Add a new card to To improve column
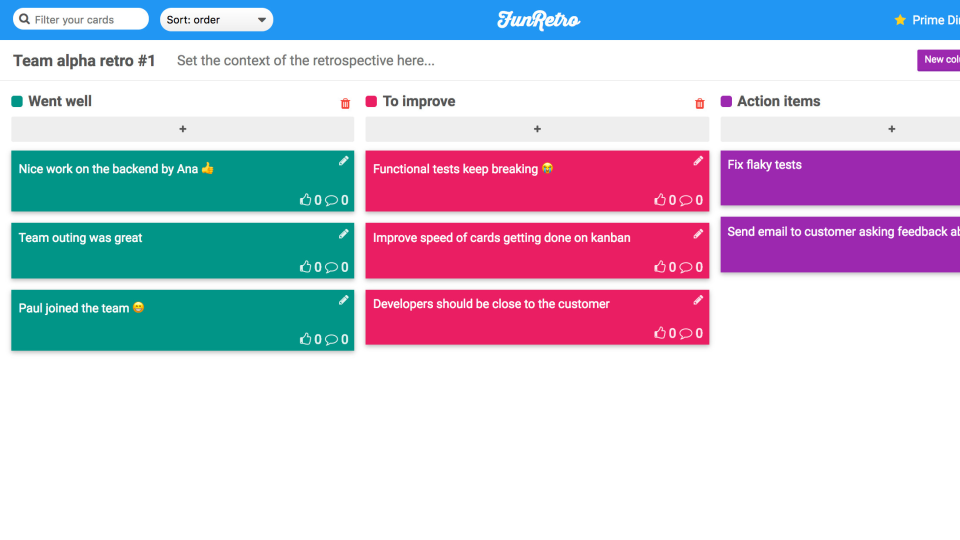Screen dimensions: 960x540 click(537, 129)
